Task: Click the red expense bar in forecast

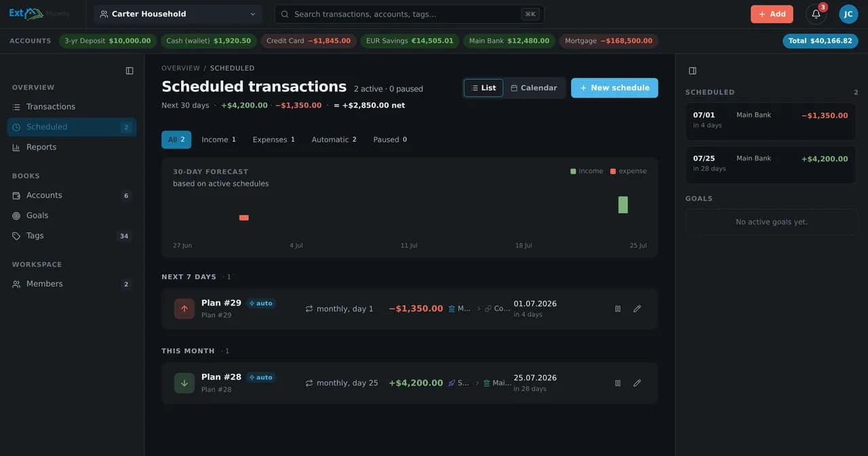Action: click(244, 217)
